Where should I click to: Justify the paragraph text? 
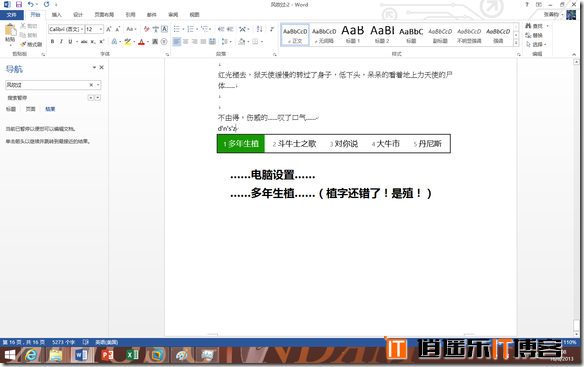[x=203, y=42]
